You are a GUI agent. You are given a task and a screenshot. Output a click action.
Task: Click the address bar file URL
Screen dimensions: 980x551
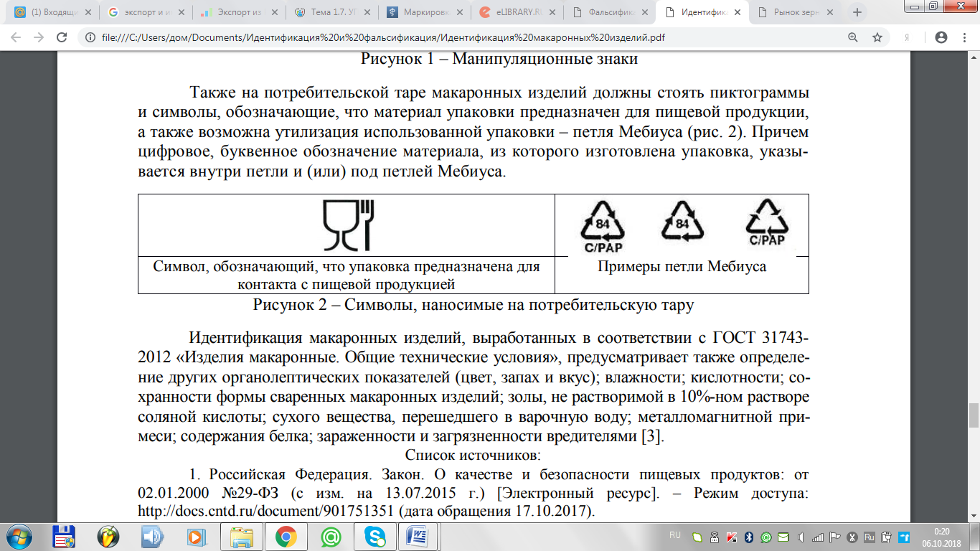(382, 37)
